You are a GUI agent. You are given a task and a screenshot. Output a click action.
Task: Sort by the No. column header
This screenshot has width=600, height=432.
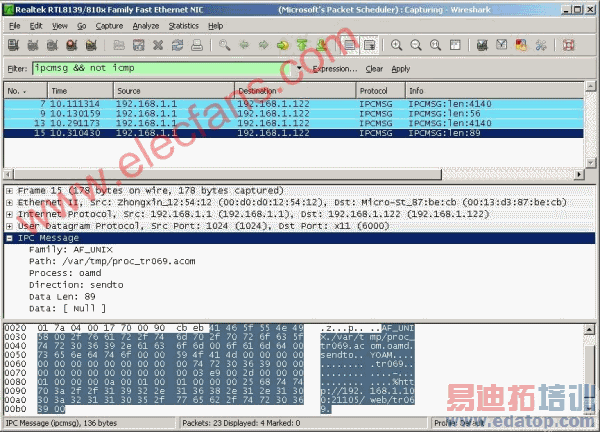point(26,91)
